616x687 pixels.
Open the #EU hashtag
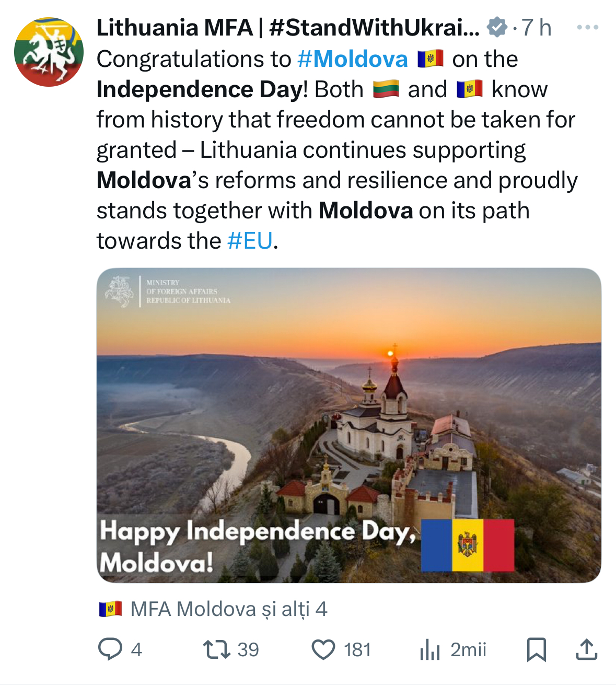tap(250, 241)
